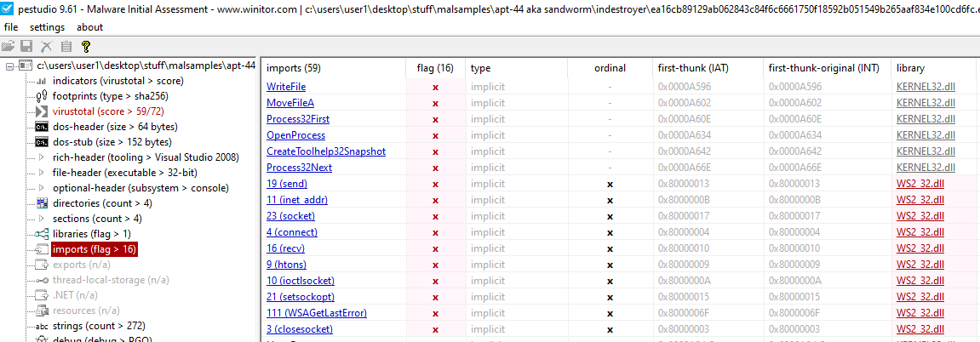
Task: Click the virustotal arrow icon
Action: pos(42,111)
